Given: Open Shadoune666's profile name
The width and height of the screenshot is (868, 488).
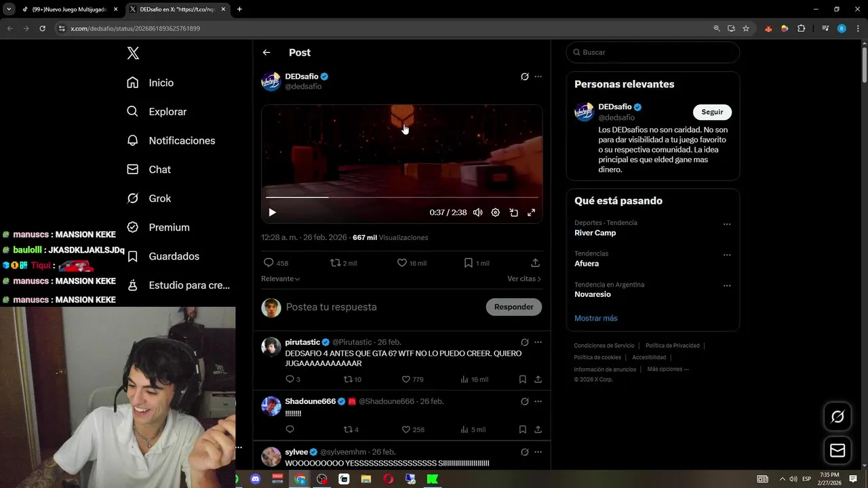Looking at the screenshot, I should (x=311, y=401).
